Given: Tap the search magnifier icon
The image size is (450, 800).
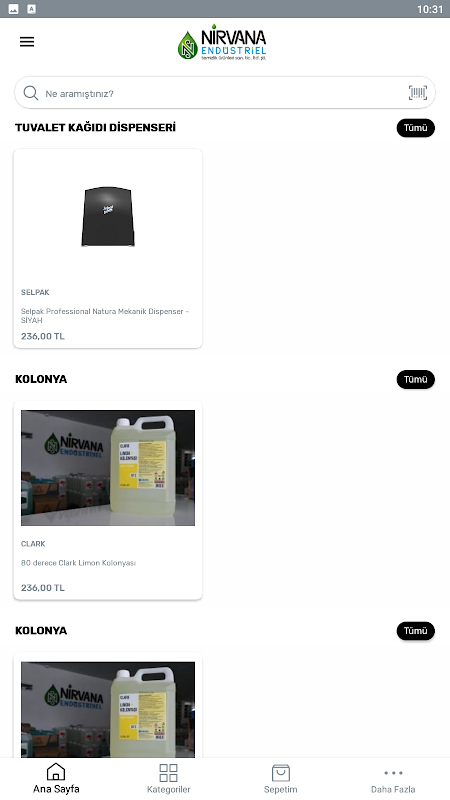Looking at the screenshot, I should click(x=31, y=93).
